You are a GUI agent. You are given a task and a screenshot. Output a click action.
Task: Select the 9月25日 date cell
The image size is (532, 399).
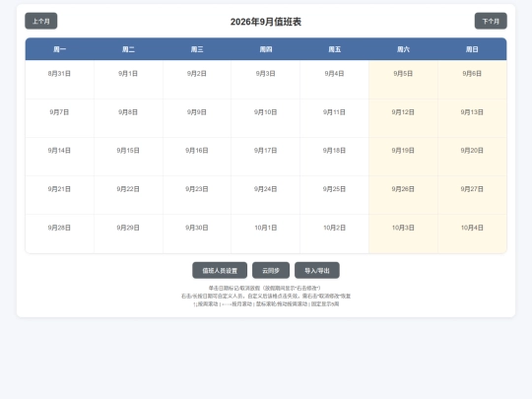(x=335, y=195)
